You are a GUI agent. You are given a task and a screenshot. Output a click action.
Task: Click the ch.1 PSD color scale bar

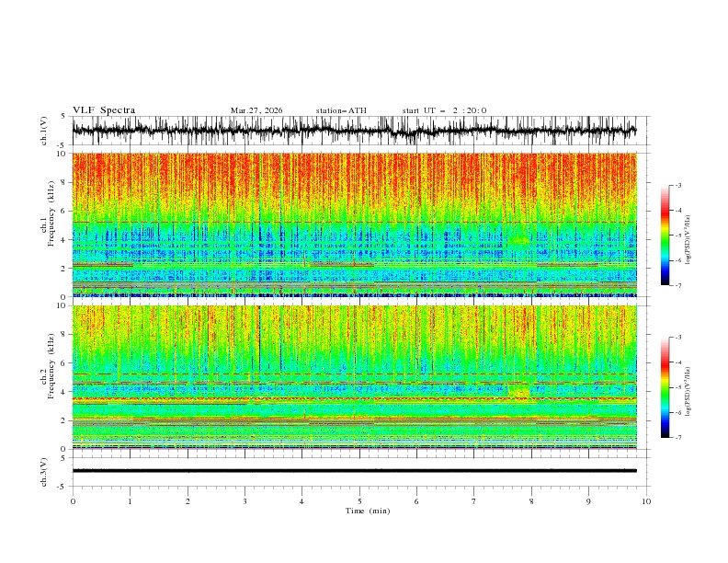[665, 236]
